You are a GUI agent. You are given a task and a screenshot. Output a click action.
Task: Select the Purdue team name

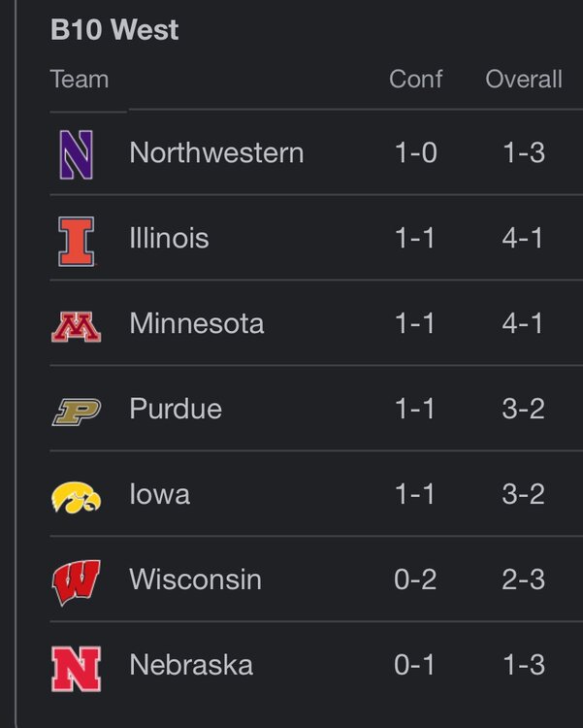[176, 410]
